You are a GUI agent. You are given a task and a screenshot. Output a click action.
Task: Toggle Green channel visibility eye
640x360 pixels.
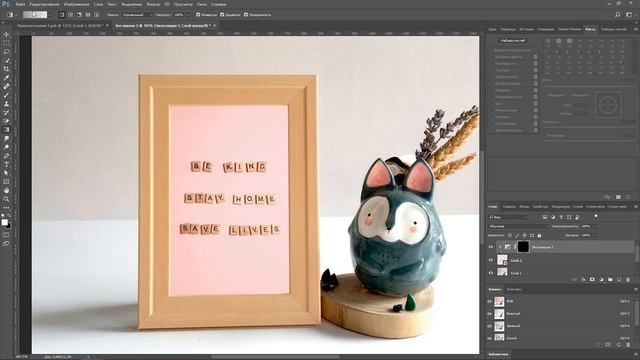[x=490, y=326]
